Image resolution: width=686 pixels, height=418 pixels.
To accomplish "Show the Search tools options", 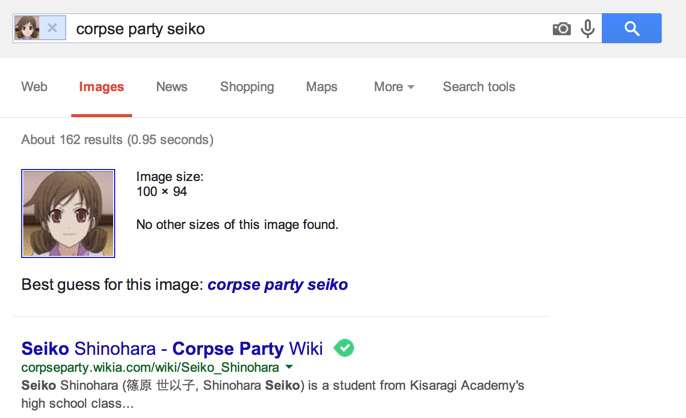I will [479, 87].
